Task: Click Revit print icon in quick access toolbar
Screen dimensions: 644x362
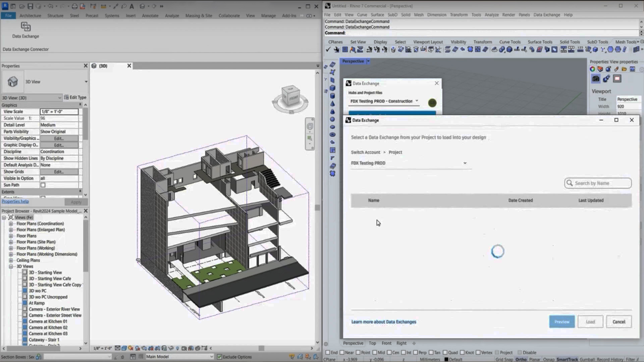Action: pyautogui.click(x=74, y=6)
